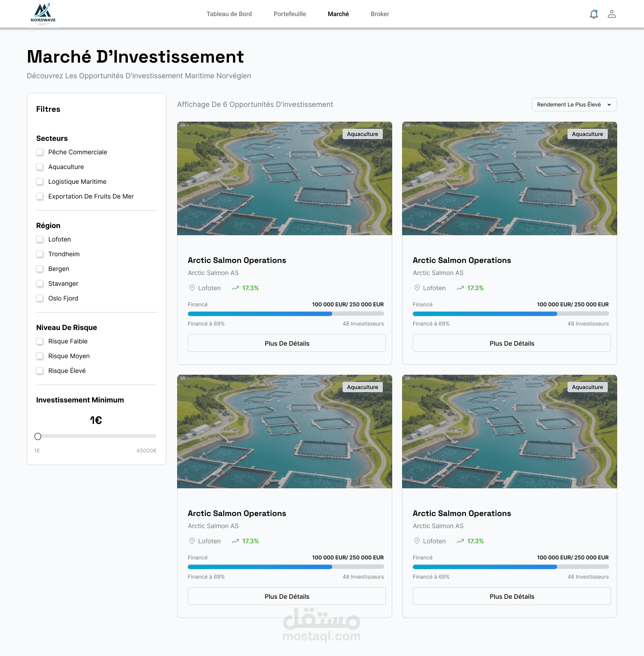Click 48 Investisseurs in top-right card
The width and height of the screenshot is (644, 656).
(588, 324)
